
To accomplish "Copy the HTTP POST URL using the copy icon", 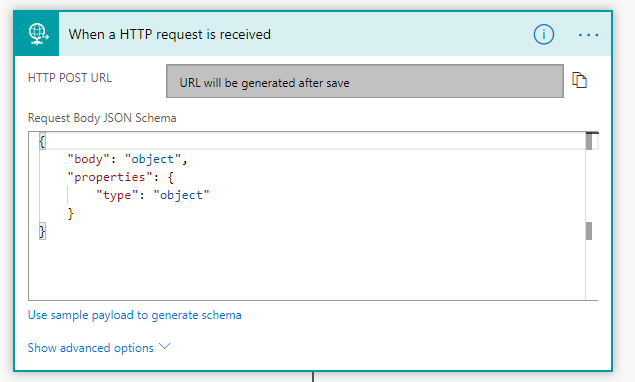I will click(x=579, y=80).
